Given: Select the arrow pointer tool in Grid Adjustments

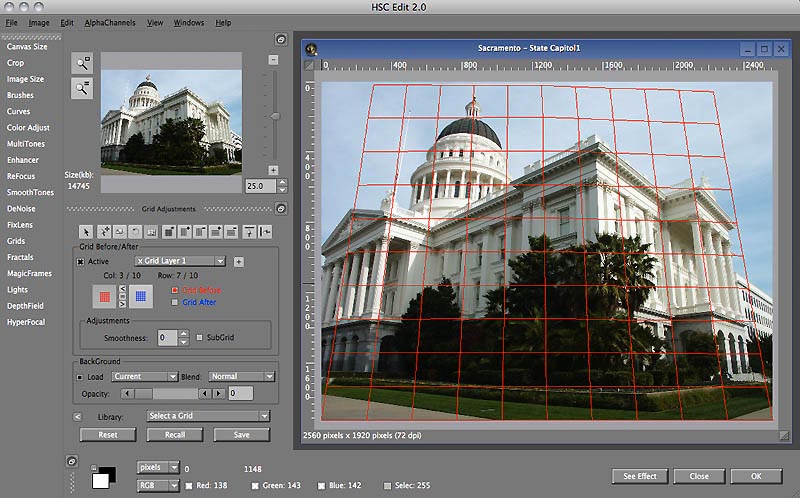Looking at the screenshot, I should (86, 232).
